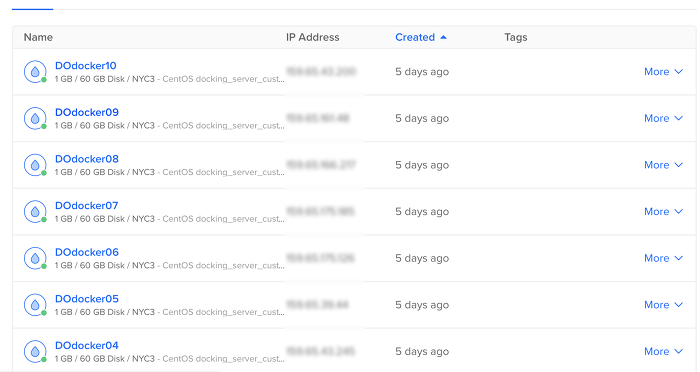Click '5 days ago' in DOdocker08 row
The height and width of the screenshot is (372, 700).
tap(422, 165)
